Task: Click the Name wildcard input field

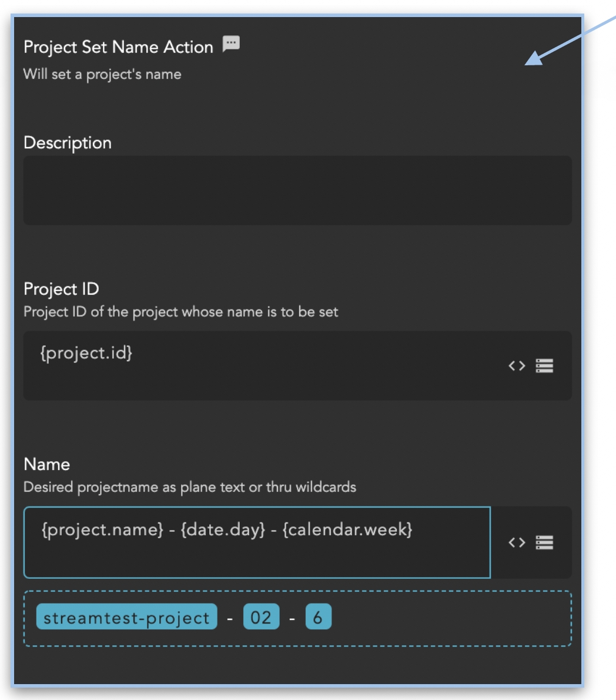Action: [x=257, y=542]
